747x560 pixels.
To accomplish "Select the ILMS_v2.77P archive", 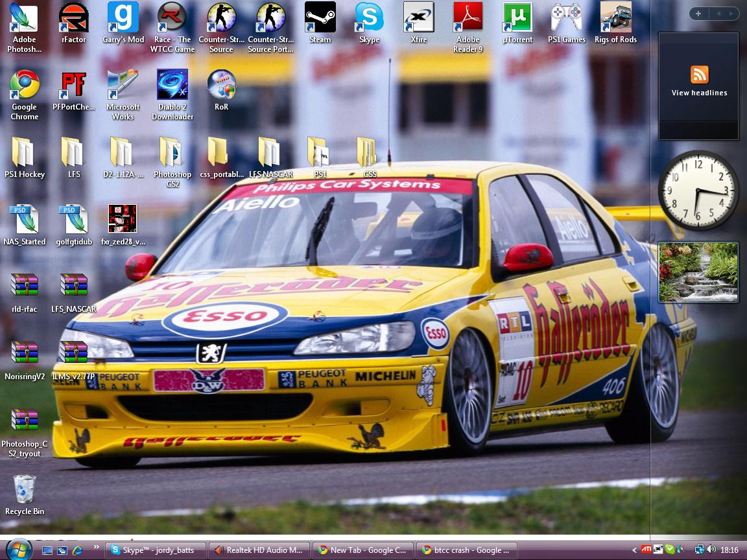I will tap(74, 360).
